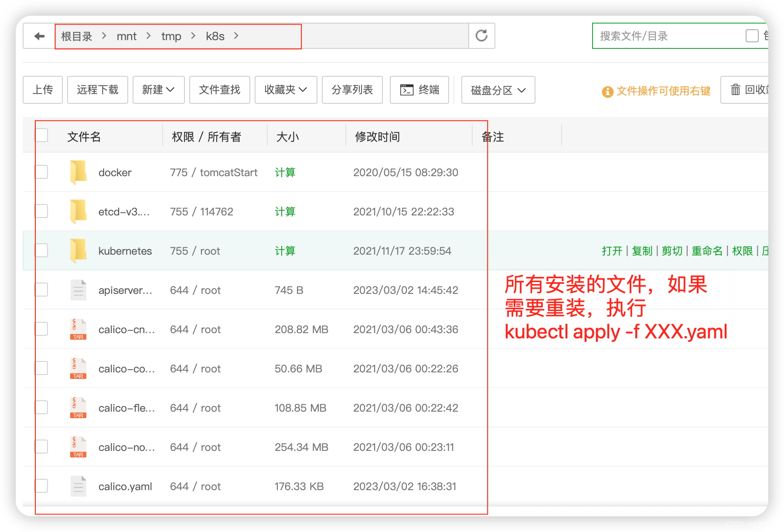Viewport: 784px width, 532px height.
Task: Click the calico.yaml file icon
Action: pyautogui.click(x=78, y=486)
